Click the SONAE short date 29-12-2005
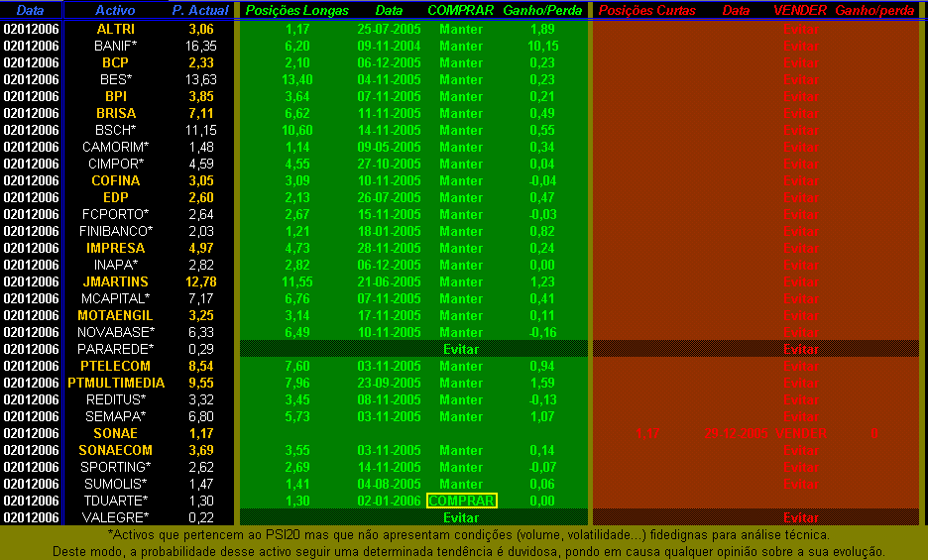The width and height of the screenshot is (928, 560). click(x=737, y=434)
